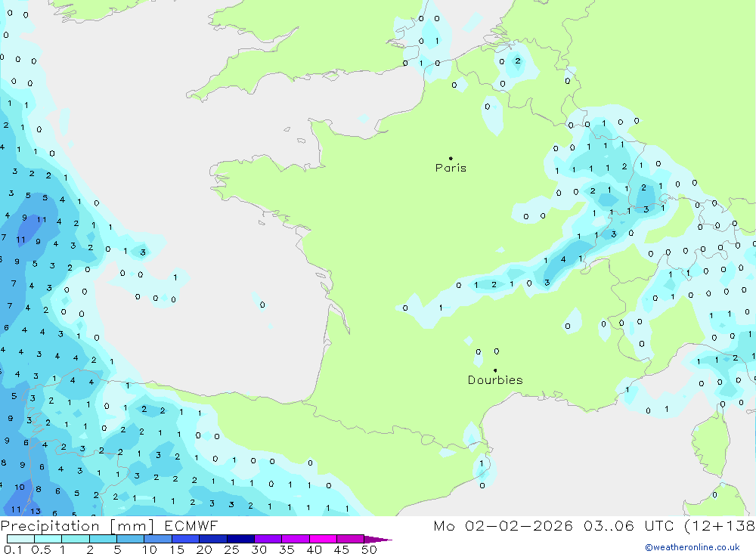Click the 'Precipitation [mm] ECMWF' title
Screen dimensions: 756x554
[x=109, y=525]
